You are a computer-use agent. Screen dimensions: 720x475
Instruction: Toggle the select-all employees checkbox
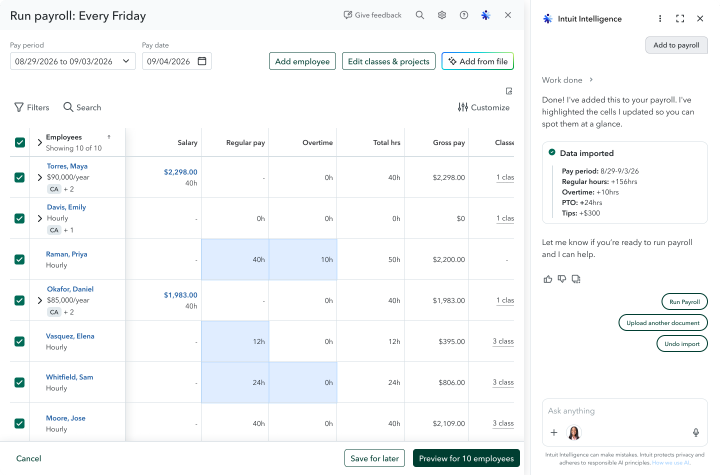coord(20,142)
